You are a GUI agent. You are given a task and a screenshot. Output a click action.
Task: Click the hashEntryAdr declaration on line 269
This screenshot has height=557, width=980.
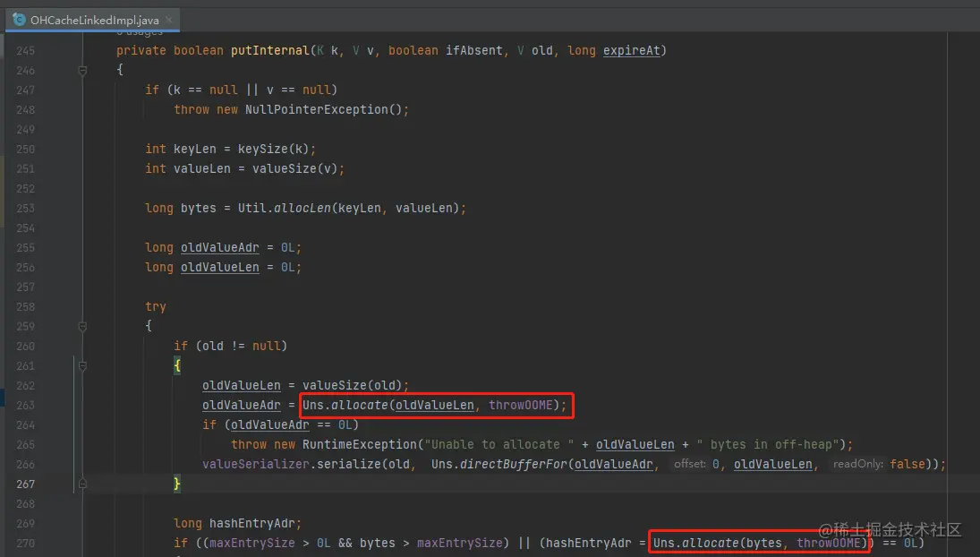coord(251,523)
